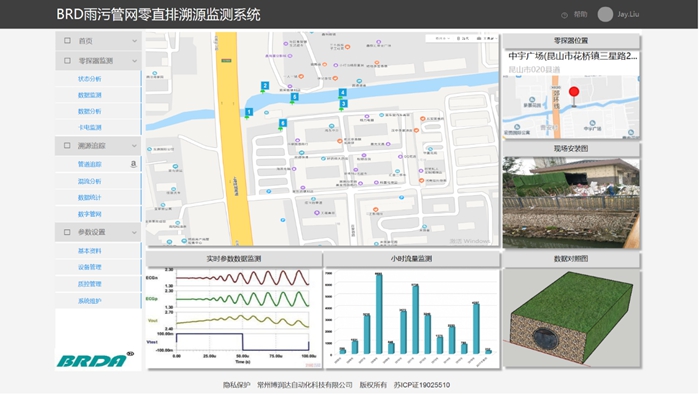Collapse the 参数设置 section chevron

coord(134,233)
